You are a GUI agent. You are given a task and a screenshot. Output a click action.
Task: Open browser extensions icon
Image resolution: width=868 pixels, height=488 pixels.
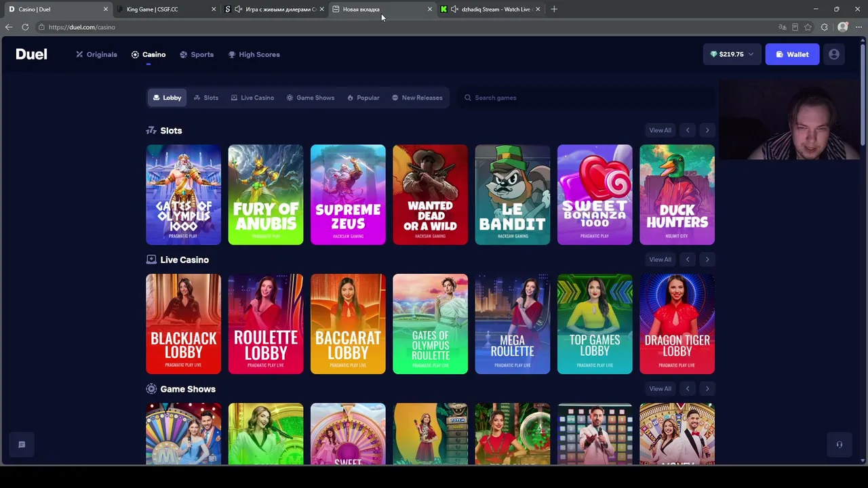pyautogui.click(x=824, y=27)
